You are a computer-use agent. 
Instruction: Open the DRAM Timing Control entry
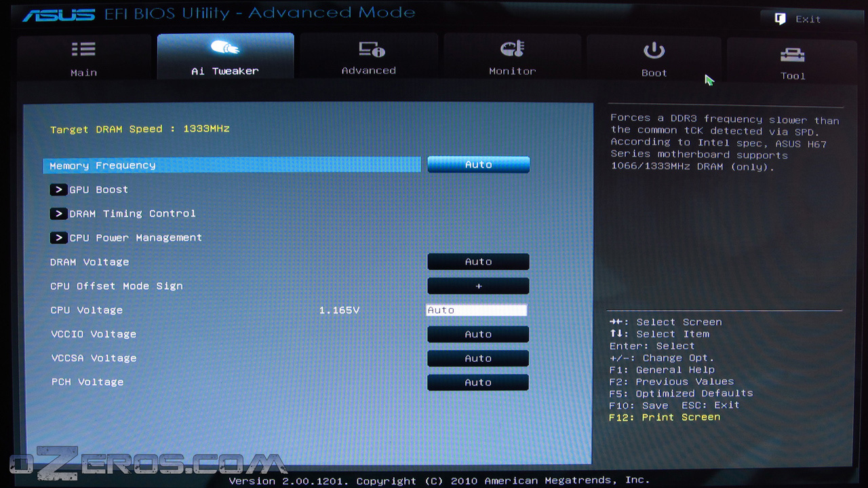click(x=132, y=213)
